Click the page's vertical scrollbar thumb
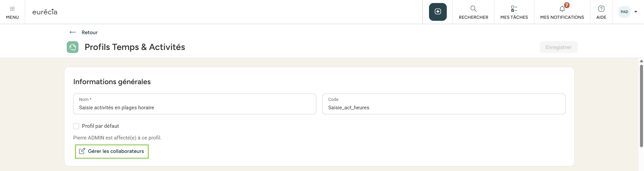Screen dimensions: 644x171 coord(641,106)
